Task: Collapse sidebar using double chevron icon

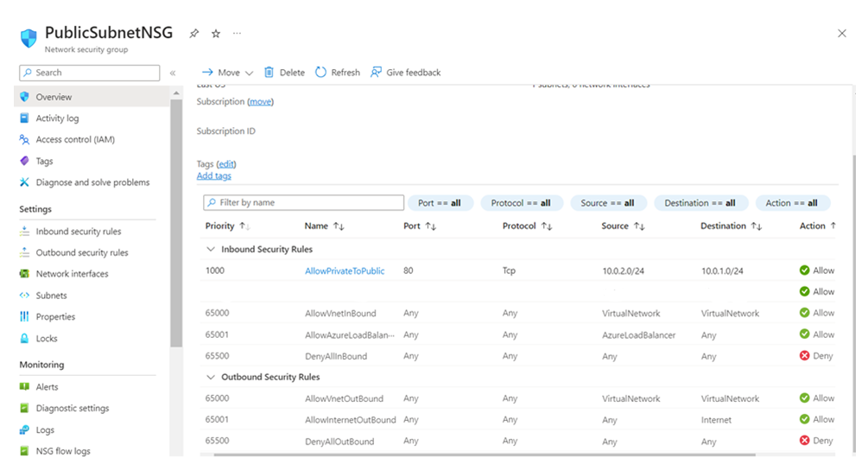Action: point(173,73)
